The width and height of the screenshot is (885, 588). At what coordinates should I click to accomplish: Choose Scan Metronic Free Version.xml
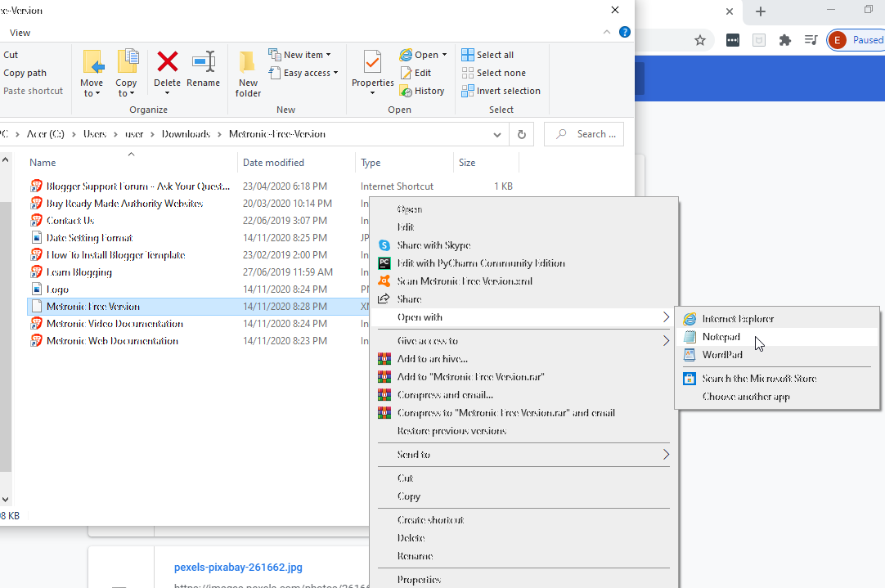pos(523,281)
